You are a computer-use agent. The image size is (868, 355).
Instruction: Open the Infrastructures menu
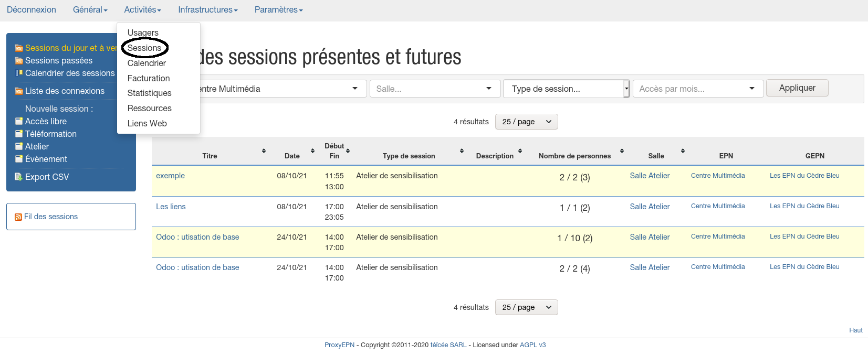tap(207, 10)
